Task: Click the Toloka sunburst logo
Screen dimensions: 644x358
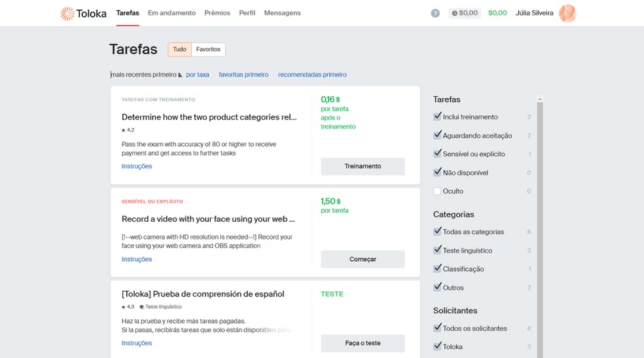Action: (x=67, y=14)
